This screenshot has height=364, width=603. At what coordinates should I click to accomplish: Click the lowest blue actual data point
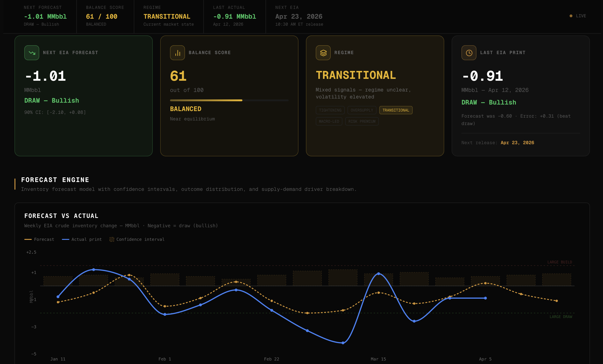coord(343,343)
